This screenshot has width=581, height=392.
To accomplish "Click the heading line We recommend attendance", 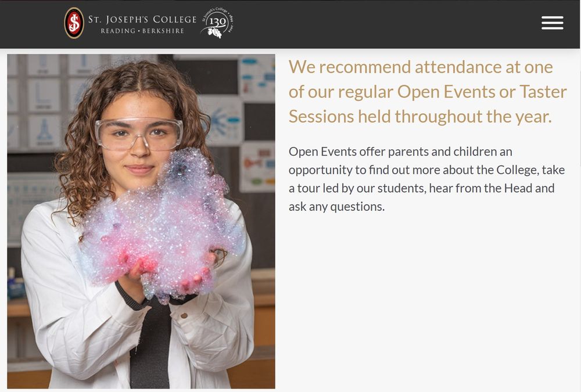I will coord(421,67).
